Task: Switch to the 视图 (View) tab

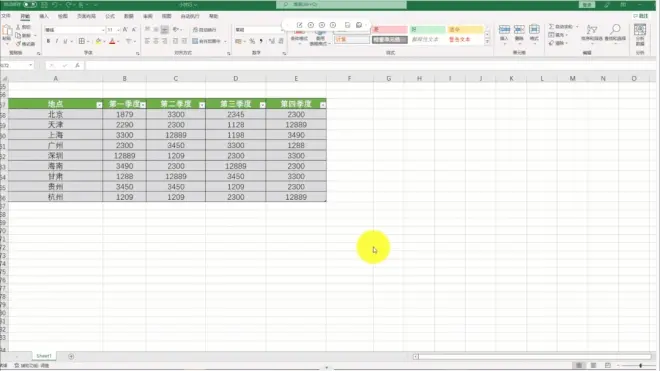Action: 166,16
